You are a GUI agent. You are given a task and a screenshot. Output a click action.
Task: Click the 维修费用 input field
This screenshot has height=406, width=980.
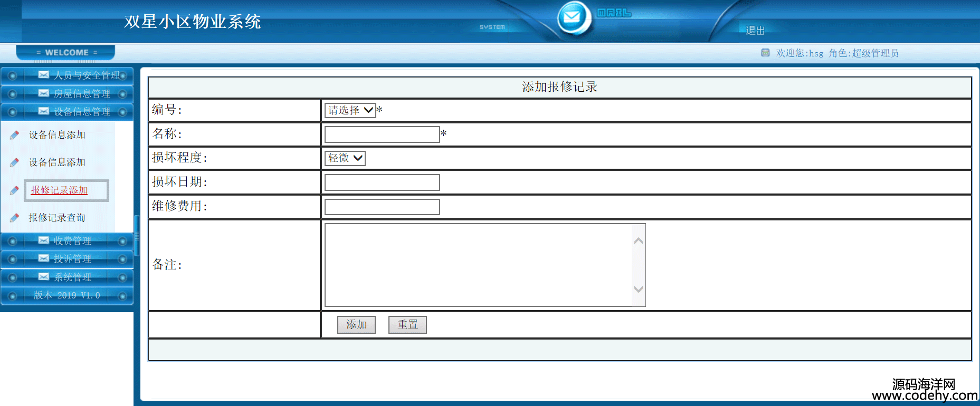pyautogui.click(x=382, y=207)
